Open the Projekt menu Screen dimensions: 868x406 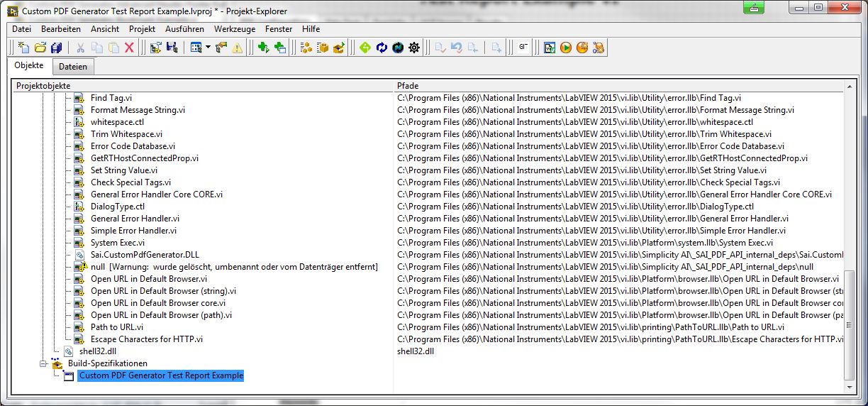(x=142, y=29)
